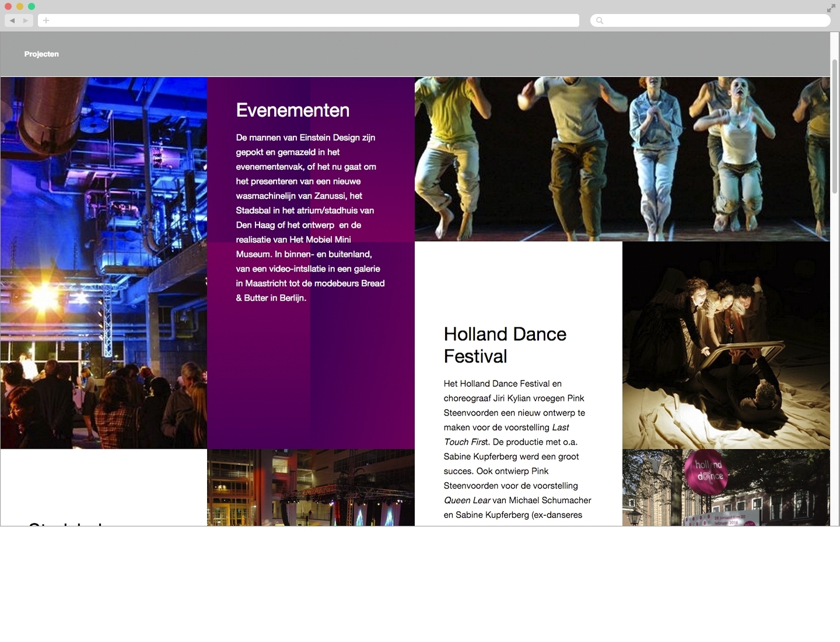Image resolution: width=840 pixels, height=642 pixels.
Task: Open the jumping dancers photo
Action: coord(622,159)
